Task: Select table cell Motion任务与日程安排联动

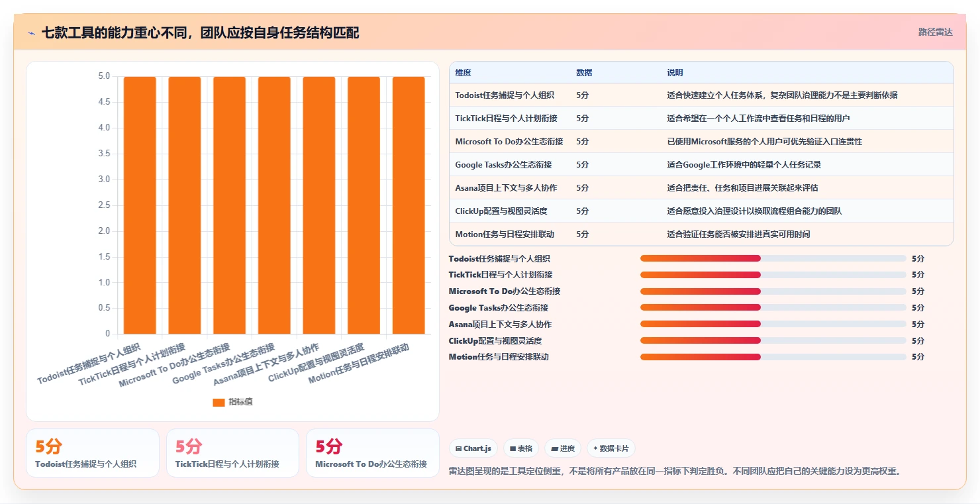Action: (505, 234)
